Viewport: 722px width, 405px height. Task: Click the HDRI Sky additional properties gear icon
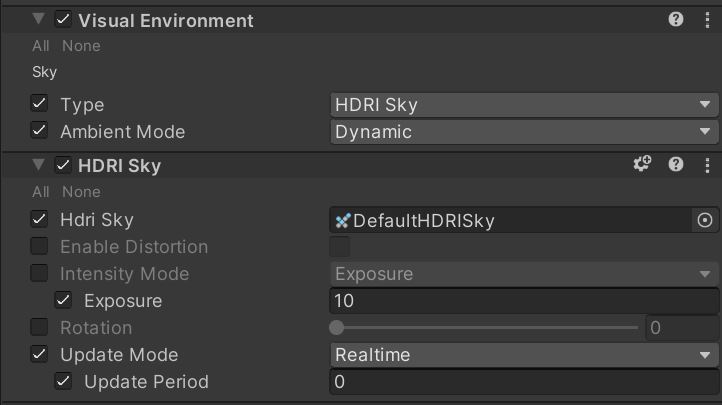tap(642, 164)
